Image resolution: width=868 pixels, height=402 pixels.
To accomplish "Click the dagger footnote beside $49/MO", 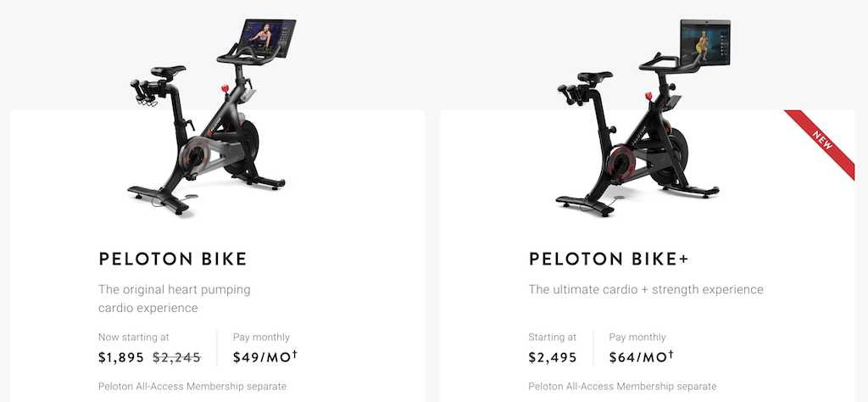I will [x=294, y=355].
